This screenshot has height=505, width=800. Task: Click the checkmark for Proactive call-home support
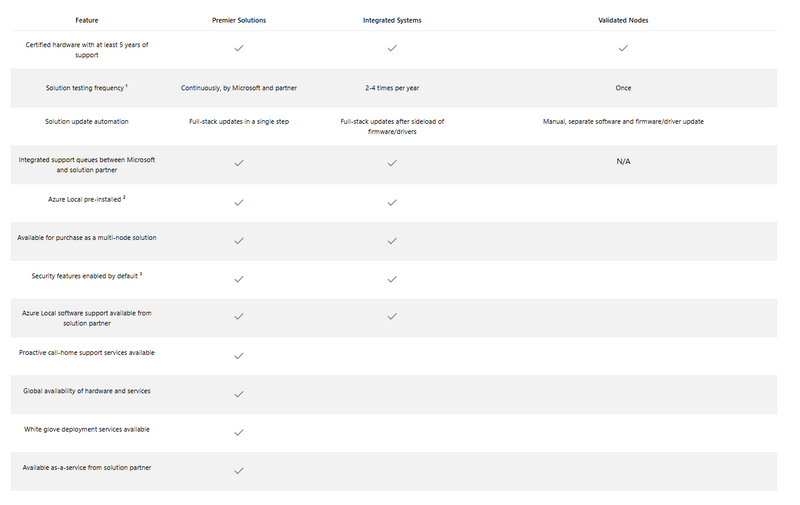[x=239, y=356]
